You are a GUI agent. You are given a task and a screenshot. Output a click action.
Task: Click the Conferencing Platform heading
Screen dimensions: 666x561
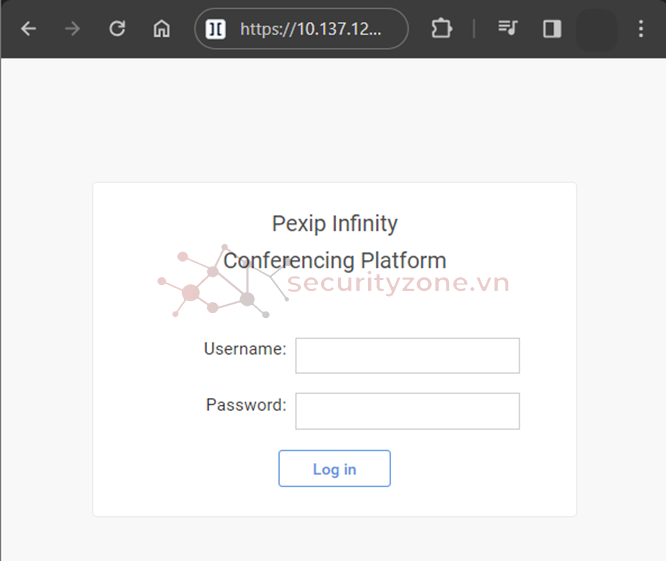(x=335, y=260)
